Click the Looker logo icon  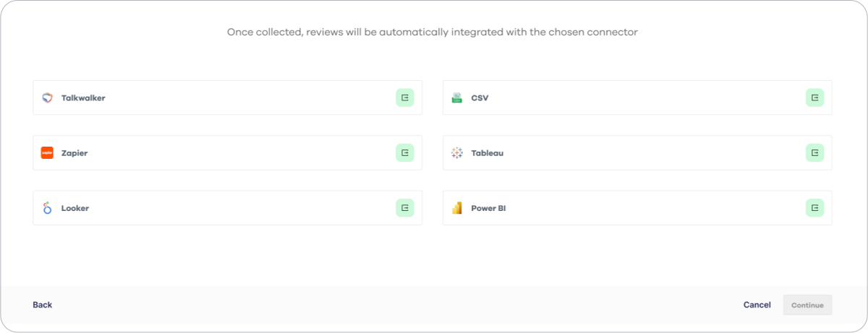tap(47, 208)
